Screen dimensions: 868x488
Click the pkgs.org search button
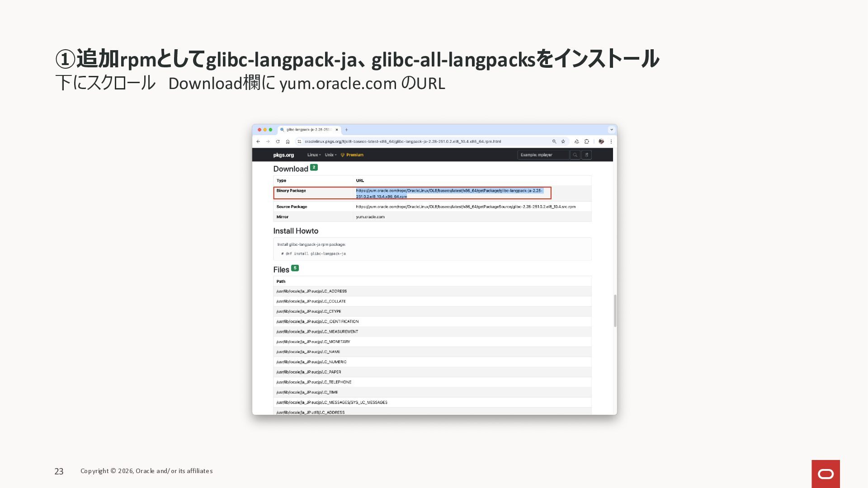[575, 155]
